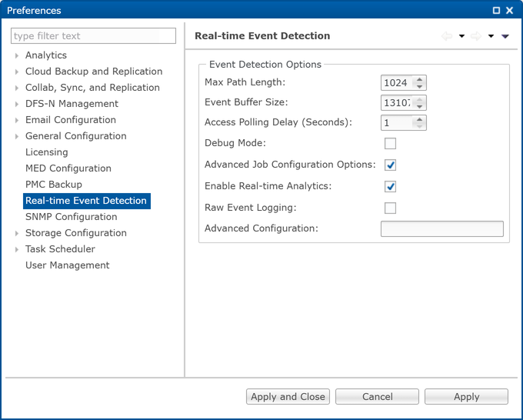Click the Apply and Close button
This screenshot has width=523, height=420.
point(288,397)
